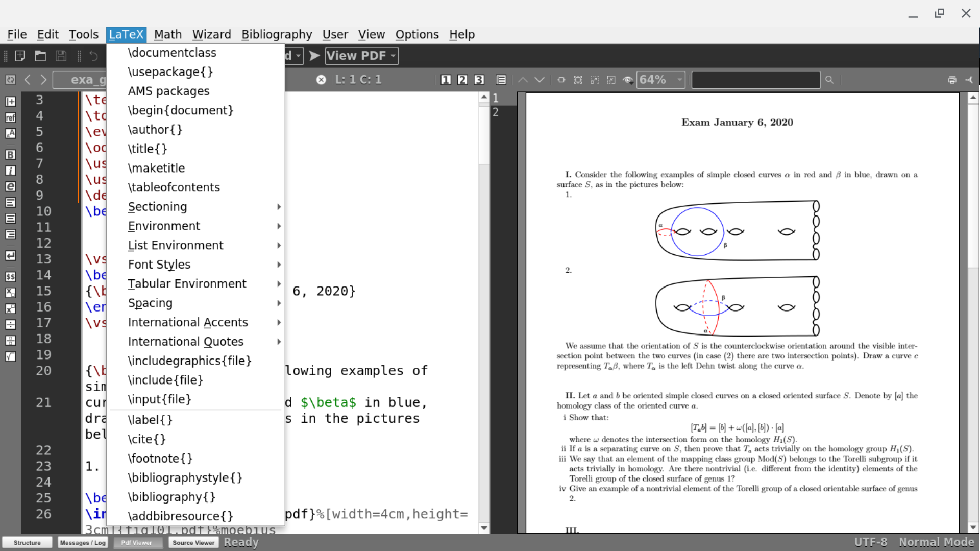Viewport: 980px width, 551px height.
Task: Click the Structure button in status bar
Action: point(27,543)
